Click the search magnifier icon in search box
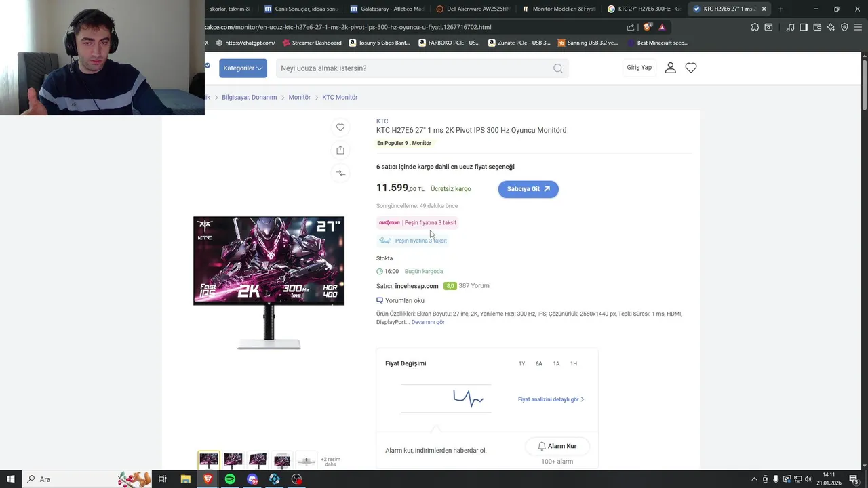The image size is (868, 488). (557, 68)
